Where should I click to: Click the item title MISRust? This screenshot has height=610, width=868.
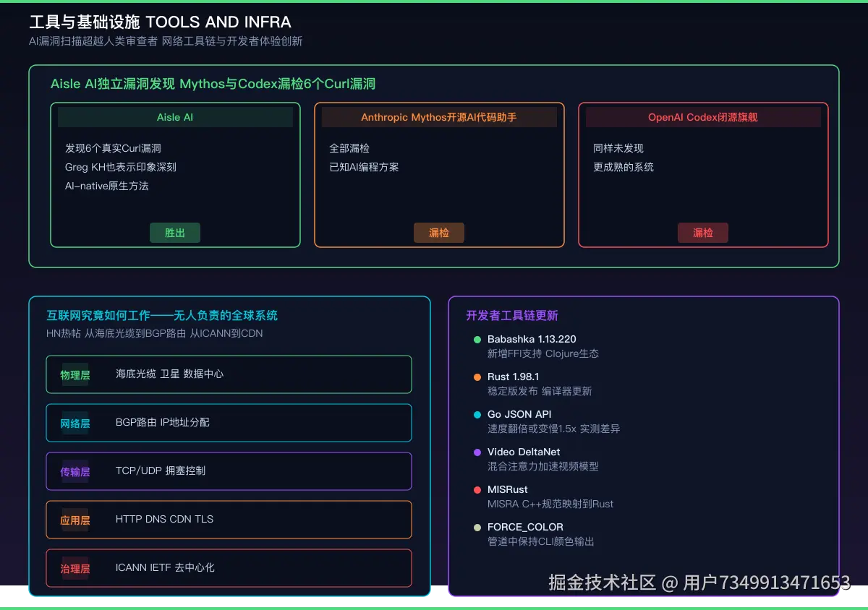[x=508, y=489]
